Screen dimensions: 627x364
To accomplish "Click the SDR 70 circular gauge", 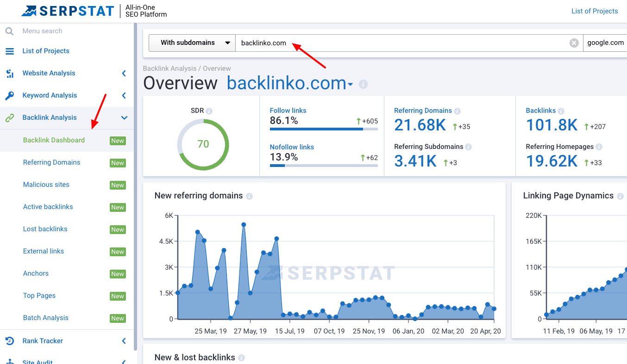I will tap(203, 144).
